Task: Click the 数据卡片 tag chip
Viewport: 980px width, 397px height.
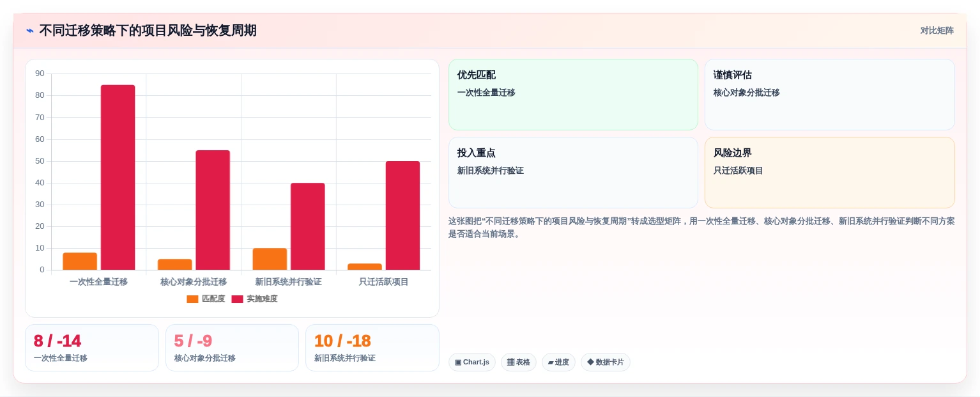Action: [606, 362]
